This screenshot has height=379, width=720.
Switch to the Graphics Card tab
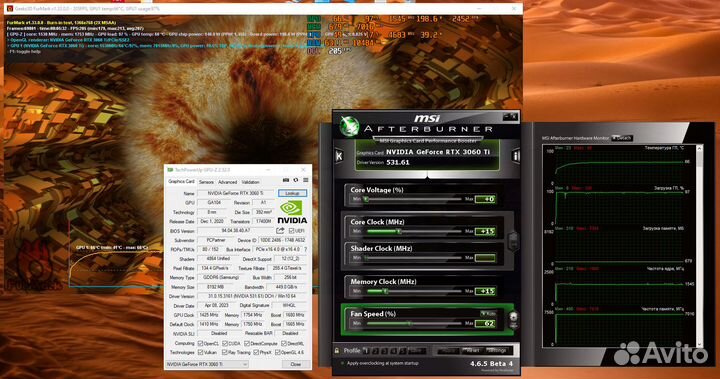coord(181,181)
